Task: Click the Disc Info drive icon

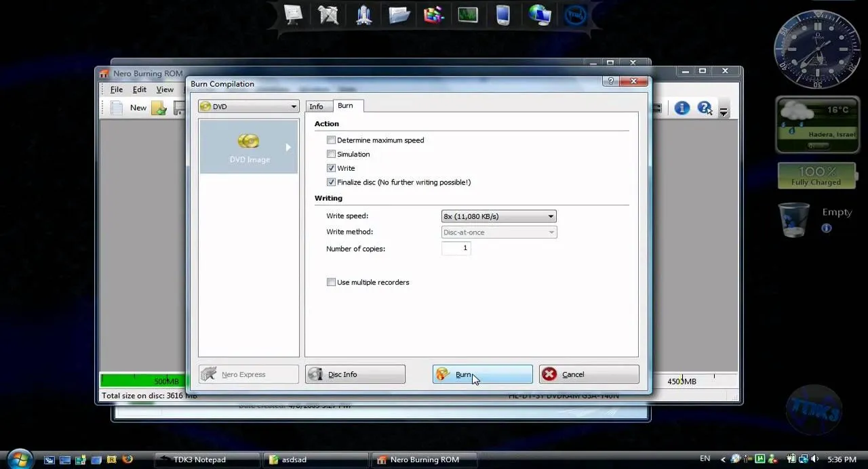Action: coord(315,374)
